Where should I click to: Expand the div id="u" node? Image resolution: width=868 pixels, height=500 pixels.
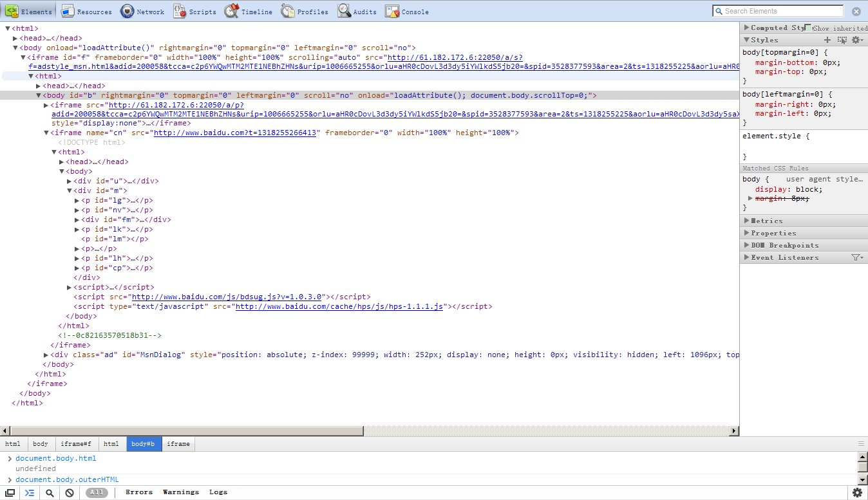click(70, 181)
